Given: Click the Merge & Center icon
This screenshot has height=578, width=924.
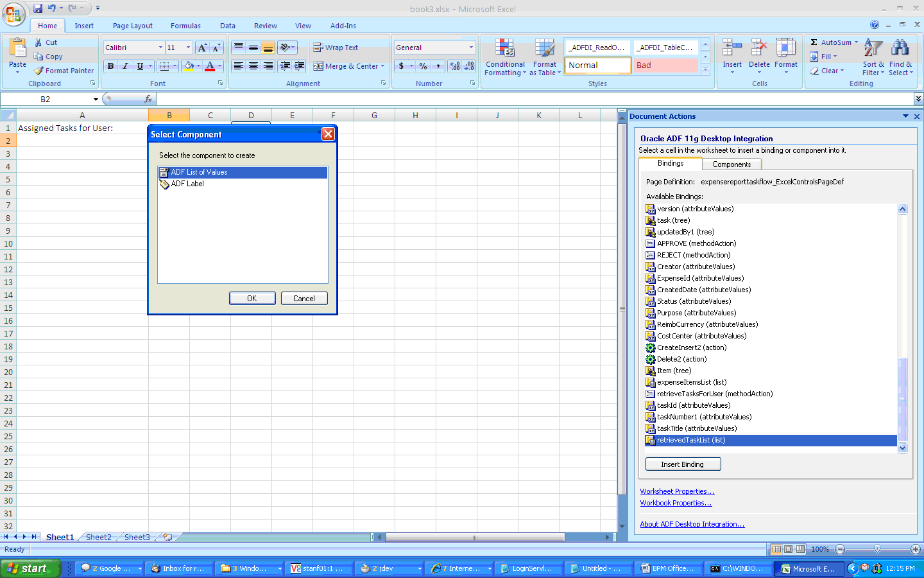Looking at the screenshot, I should (318, 66).
